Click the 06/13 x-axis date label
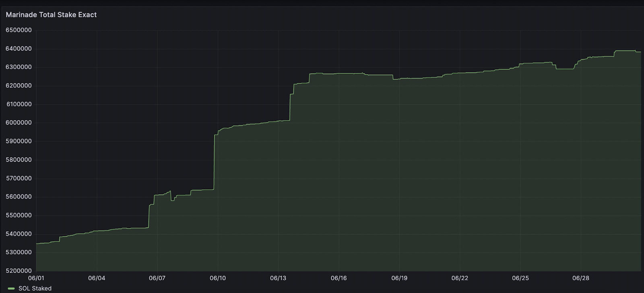 pyautogui.click(x=278, y=278)
